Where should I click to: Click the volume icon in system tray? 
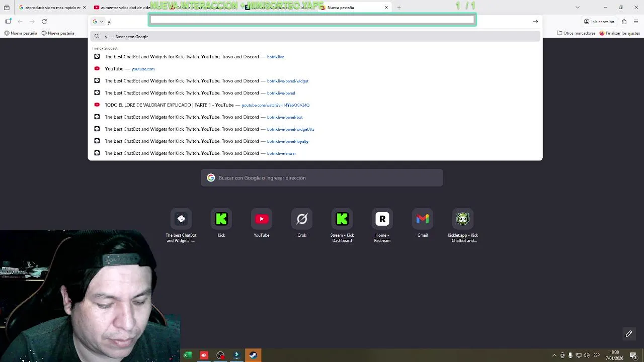pos(586,355)
